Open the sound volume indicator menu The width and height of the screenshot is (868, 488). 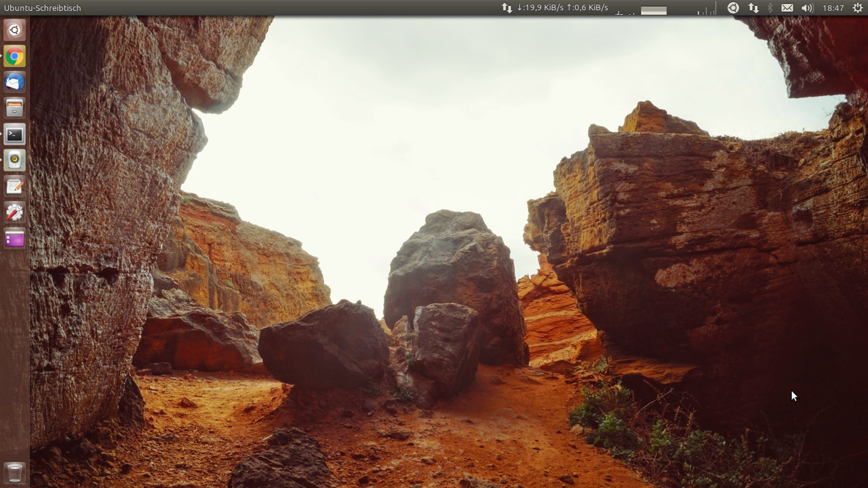[x=807, y=8]
